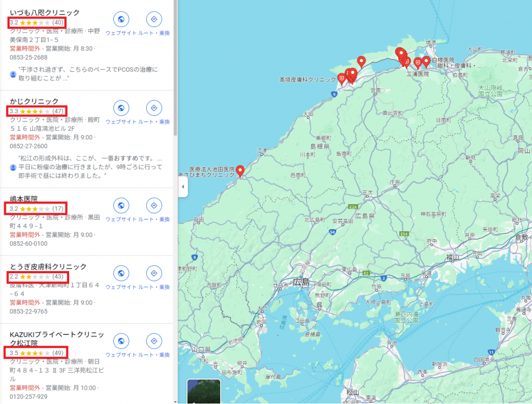Click 瀬戸内海国立公園 label on map
Screen dimensions: 532x404
click(x=406, y=317)
